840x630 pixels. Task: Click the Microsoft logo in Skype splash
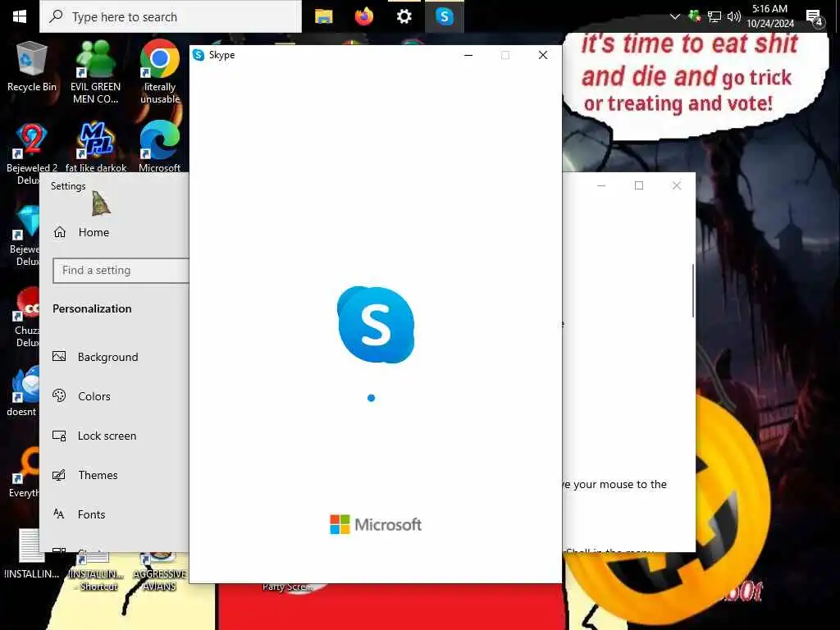click(376, 524)
